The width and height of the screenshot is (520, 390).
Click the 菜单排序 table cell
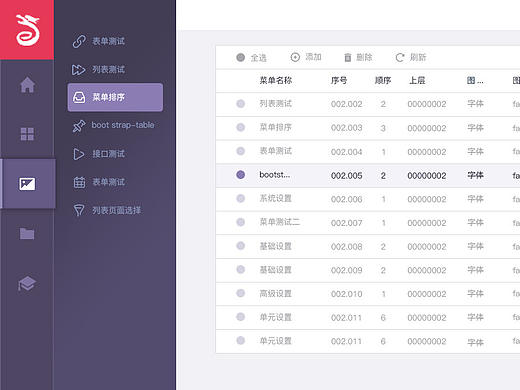click(x=276, y=127)
